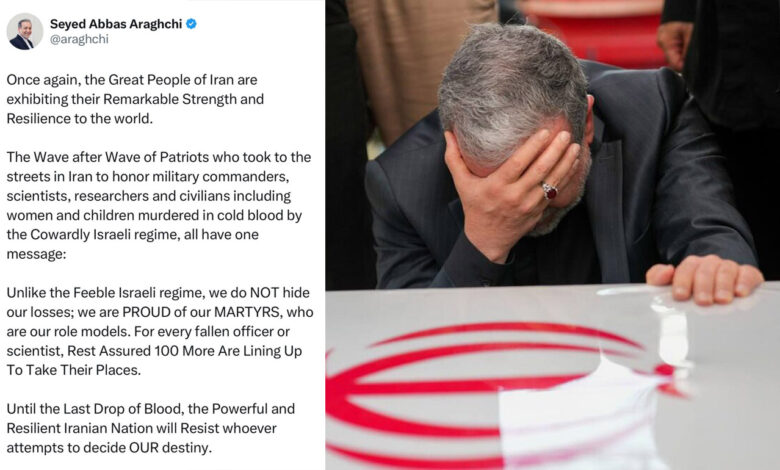
Task: Click the red gemstone ring on the man's finger
Action: coord(549,191)
